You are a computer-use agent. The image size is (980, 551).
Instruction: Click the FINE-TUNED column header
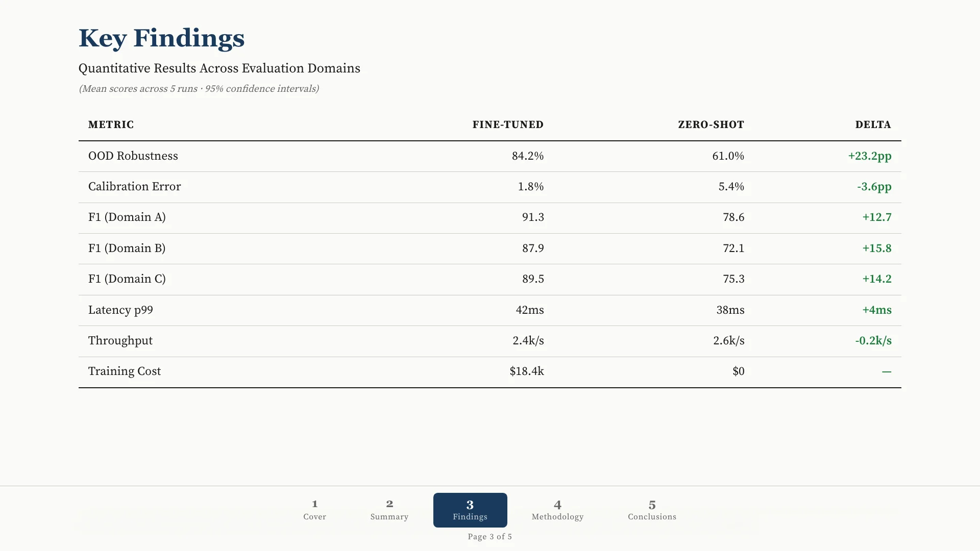point(508,125)
